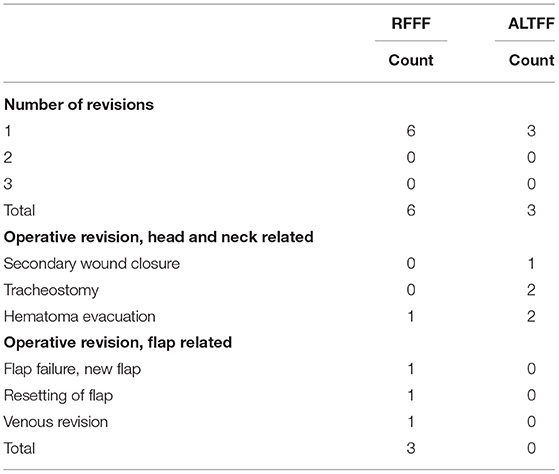The image size is (559, 474).
Task: Click the Resetting of flap label
Action: (58, 396)
